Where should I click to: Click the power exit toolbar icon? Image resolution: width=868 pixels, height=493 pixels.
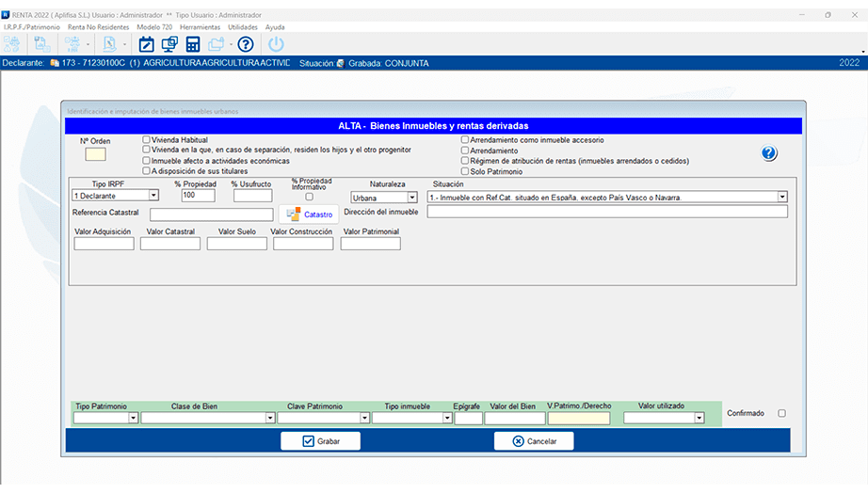276,44
